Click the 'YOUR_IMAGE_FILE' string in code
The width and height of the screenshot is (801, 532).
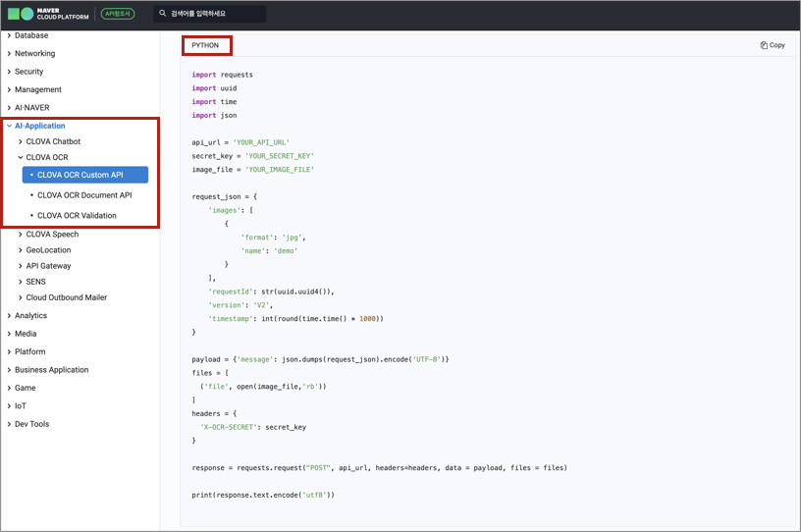coord(280,170)
